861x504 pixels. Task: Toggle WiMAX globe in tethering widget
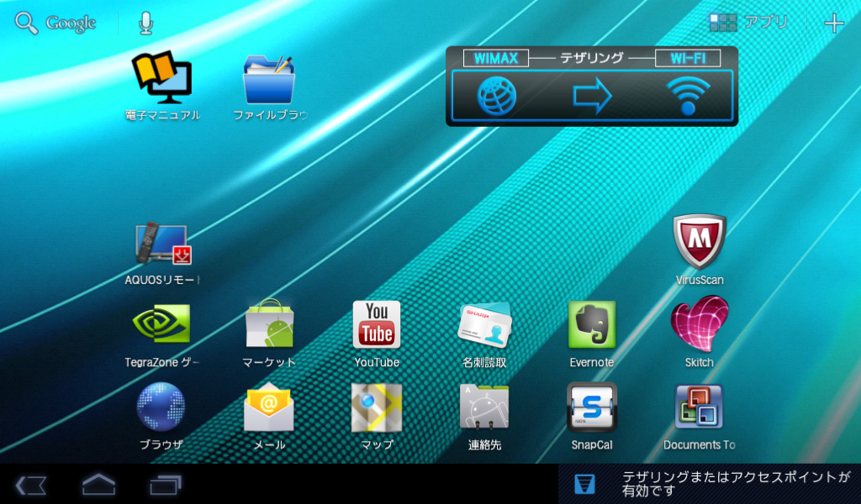[497, 96]
